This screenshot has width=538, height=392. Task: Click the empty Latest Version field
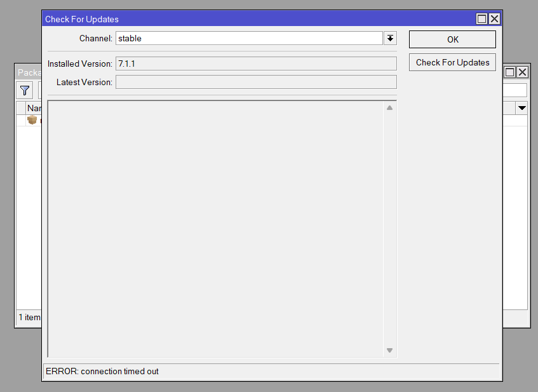pyautogui.click(x=256, y=82)
